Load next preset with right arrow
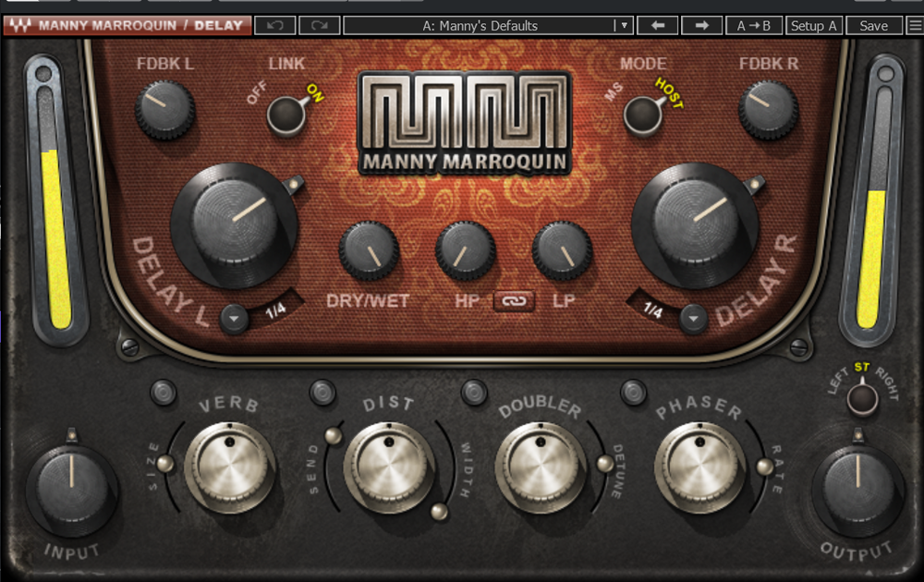The width and height of the screenshot is (924, 582). (x=701, y=25)
